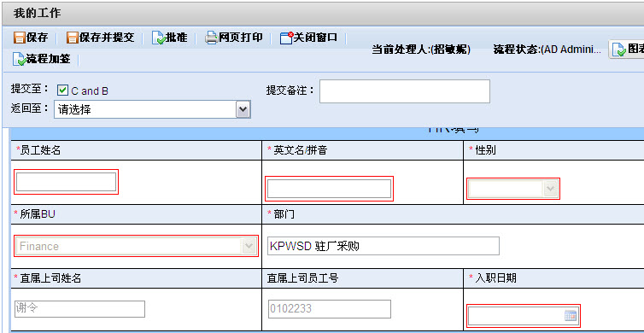Click the 直属上司姓名 field showing 谢令
This screenshot has height=333, width=644.
79,309
